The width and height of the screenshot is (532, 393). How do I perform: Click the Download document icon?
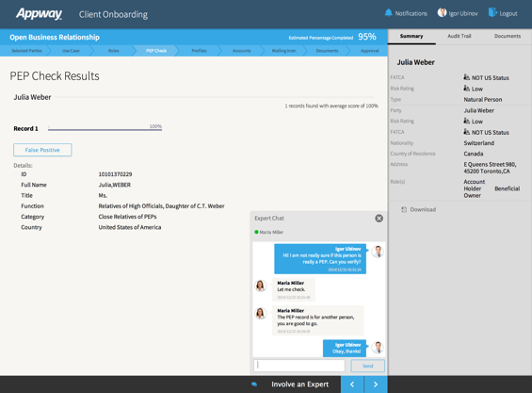404,209
